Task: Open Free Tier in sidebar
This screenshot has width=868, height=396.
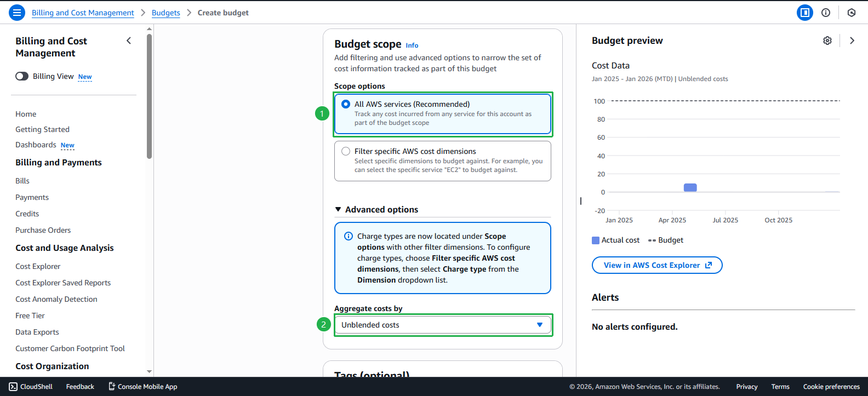Action: pyautogui.click(x=30, y=315)
